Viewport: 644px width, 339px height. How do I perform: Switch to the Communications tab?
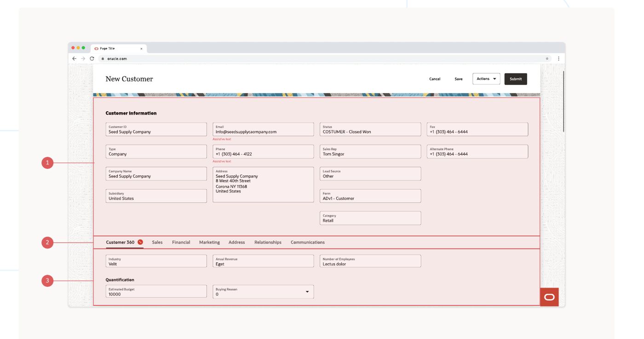click(308, 242)
